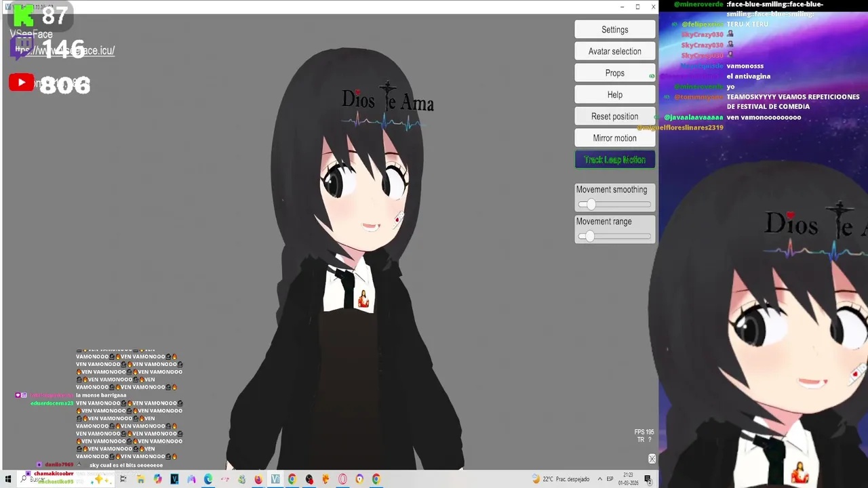
Task: Open the notification center icon
Action: (648, 479)
